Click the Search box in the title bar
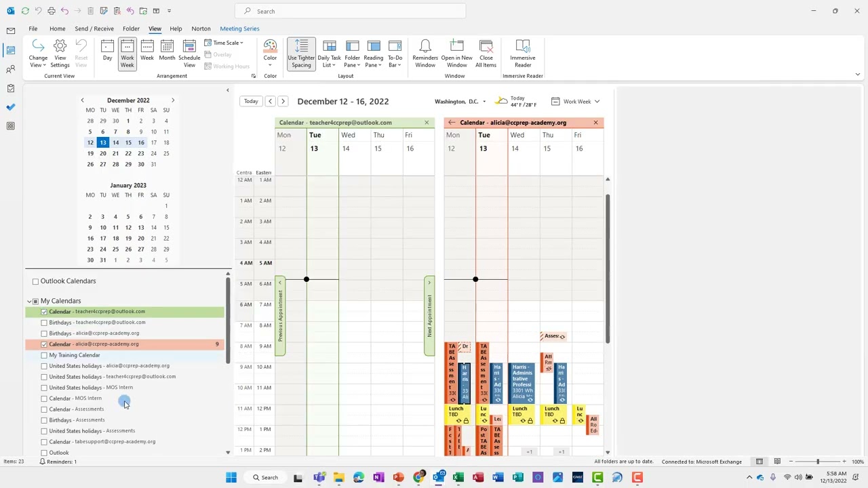 (x=351, y=11)
